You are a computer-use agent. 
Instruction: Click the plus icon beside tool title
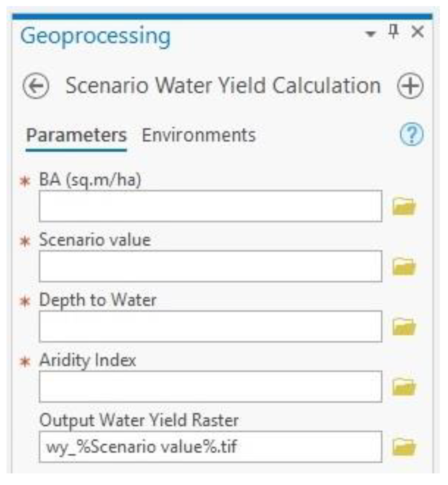point(410,86)
